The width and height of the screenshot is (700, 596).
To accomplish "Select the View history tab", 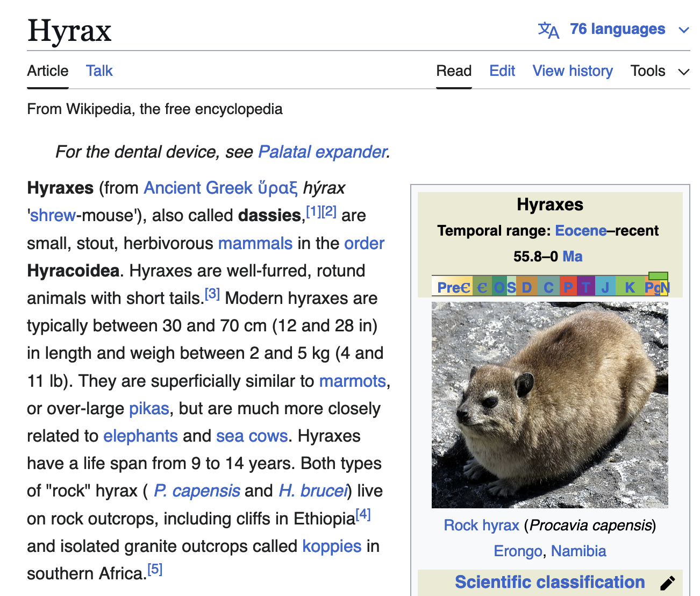I will (x=573, y=71).
